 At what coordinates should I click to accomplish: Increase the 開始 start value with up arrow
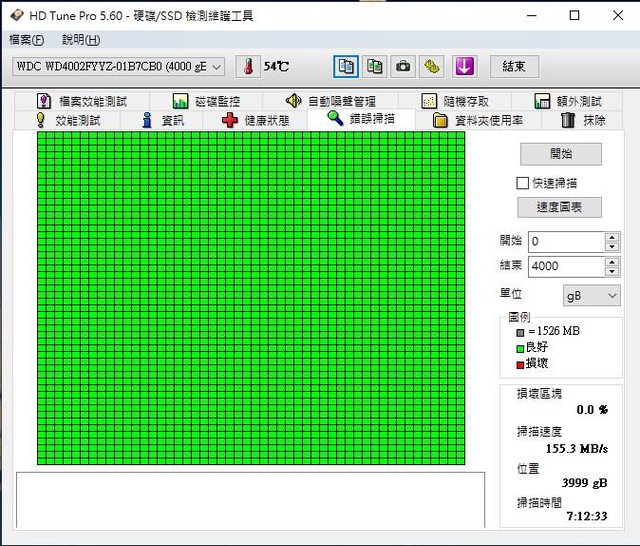611,236
